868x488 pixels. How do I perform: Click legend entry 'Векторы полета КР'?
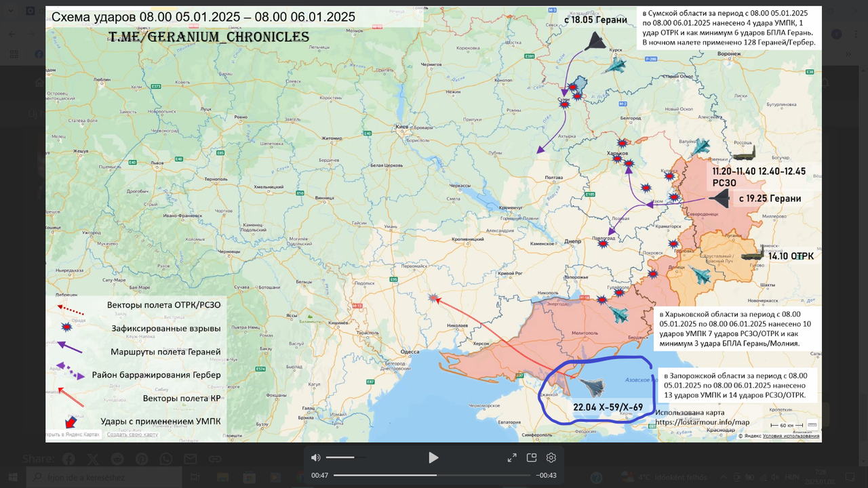click(x=182, y=398)
